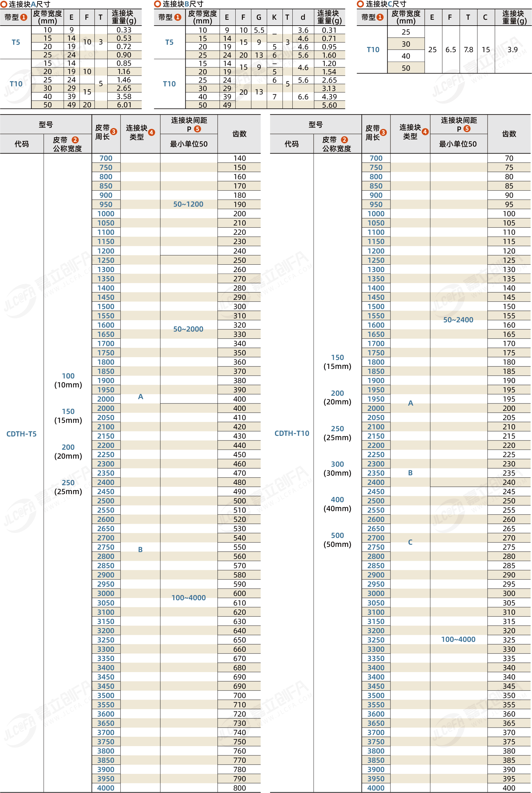Click connector weight 3.58
532x793 pixels.
(x=124, y=96)
